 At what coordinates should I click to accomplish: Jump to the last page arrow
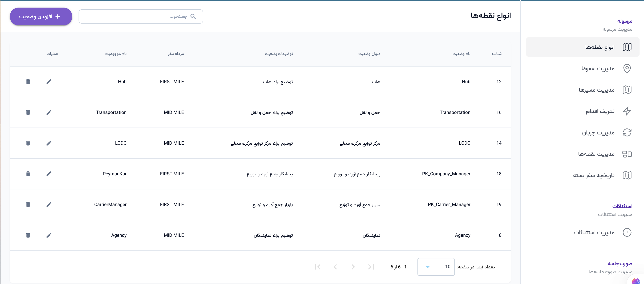click(x=318, y=267)
